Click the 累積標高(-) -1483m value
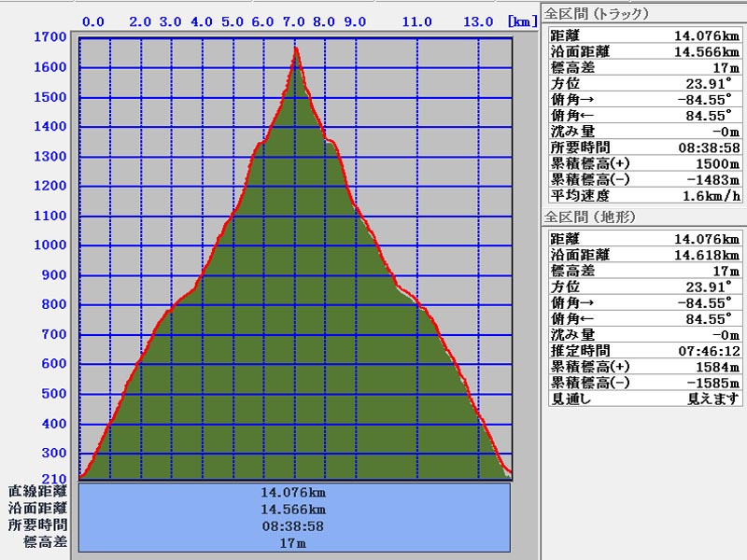The height and width of the screenshot is (560, 747). (714, 179)
